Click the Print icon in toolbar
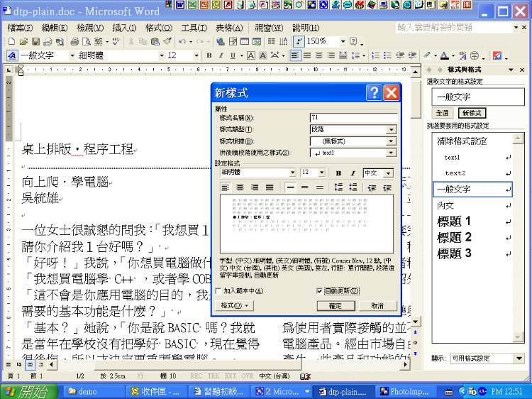 74,41
